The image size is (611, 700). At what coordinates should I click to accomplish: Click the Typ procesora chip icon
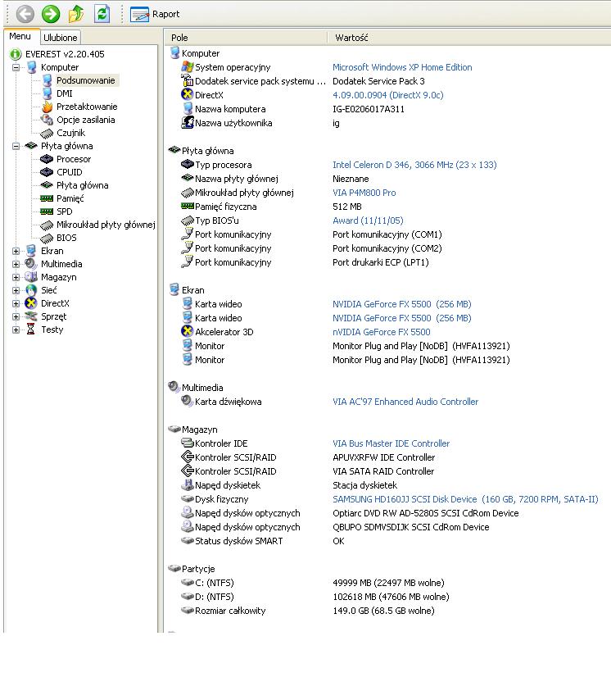click(x=188, y=164)
